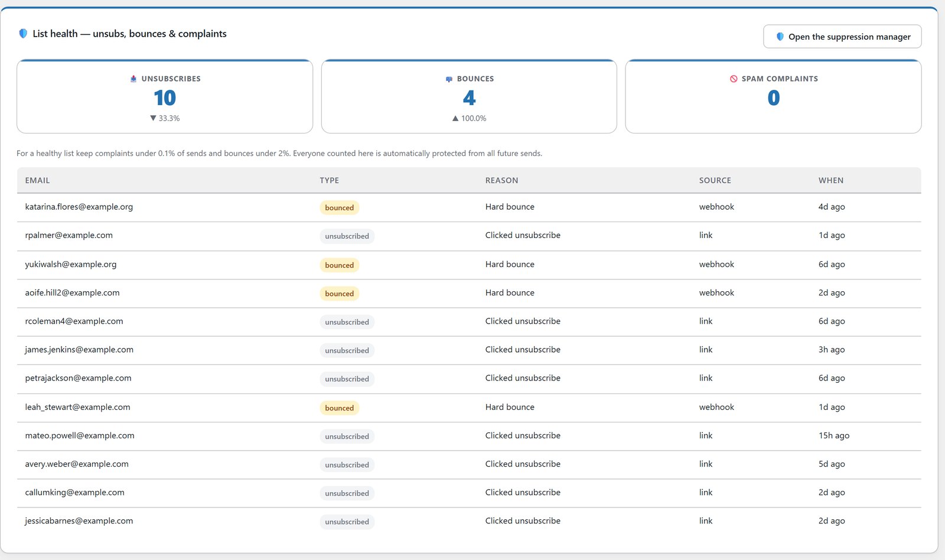
Task: Select katarina.flores@example.org email
Action: coord(79,207)
